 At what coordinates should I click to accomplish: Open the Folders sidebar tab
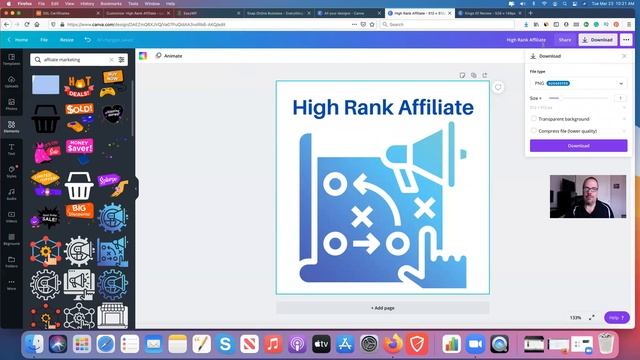(11, 262)
